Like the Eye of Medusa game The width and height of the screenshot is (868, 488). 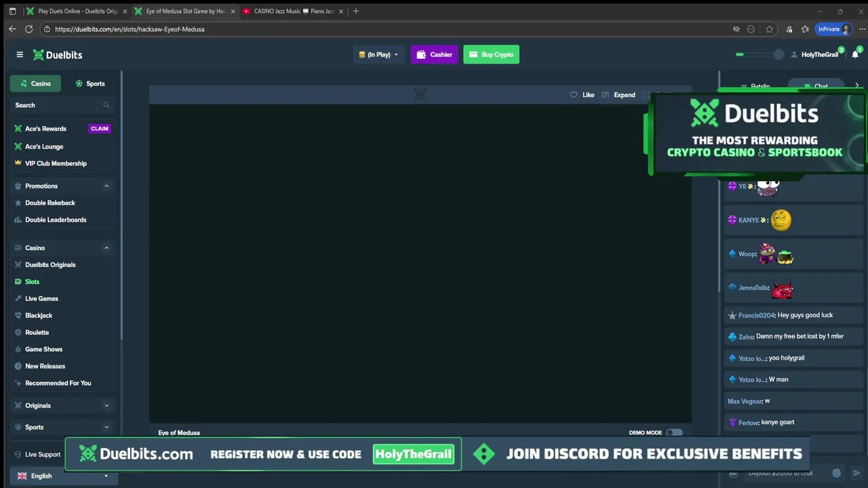[x=583, y=95]
